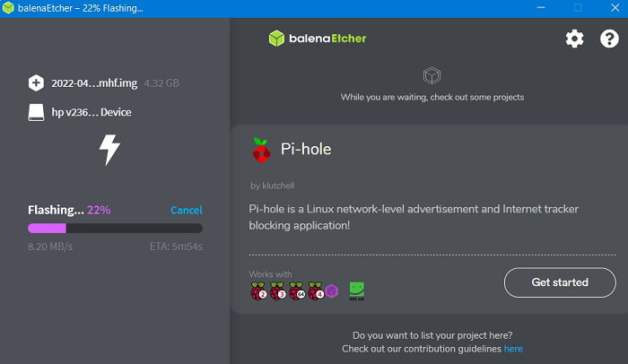Cancel the flashing process
The image size is (628, 364).
pyautogui.click(x=187, y=210)
